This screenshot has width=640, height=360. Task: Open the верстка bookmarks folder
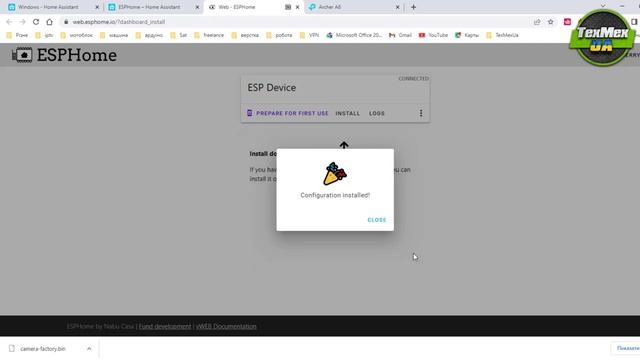coord(245,36)
